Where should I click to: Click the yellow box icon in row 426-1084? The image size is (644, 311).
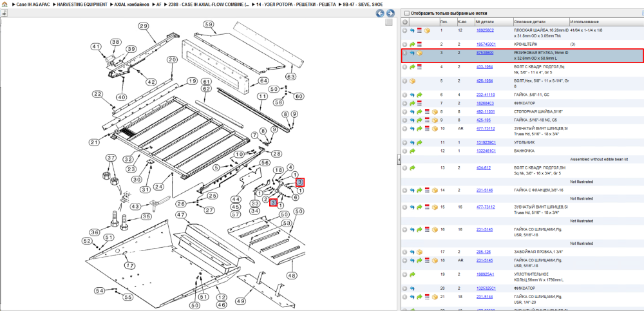coord(412,81)
